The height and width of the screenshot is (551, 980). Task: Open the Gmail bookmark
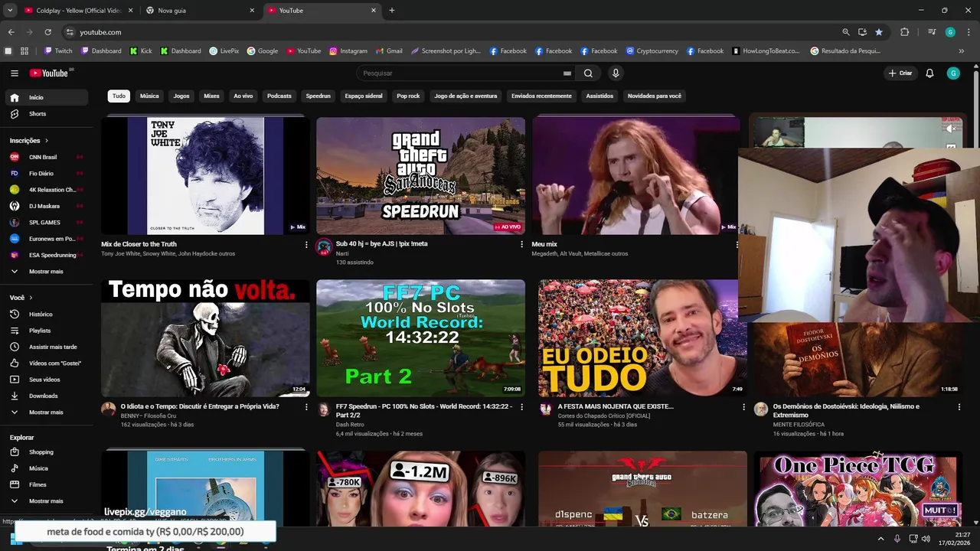(389, 51)
